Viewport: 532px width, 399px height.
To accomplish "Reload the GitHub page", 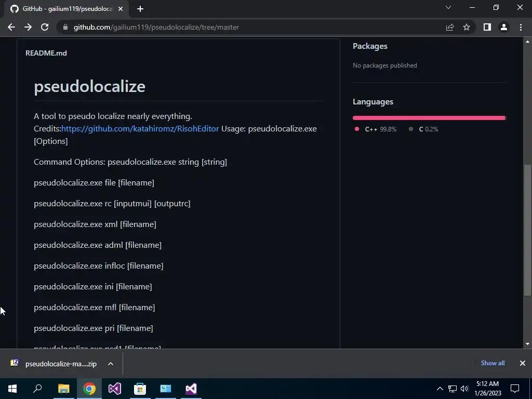I will [45, 27].
